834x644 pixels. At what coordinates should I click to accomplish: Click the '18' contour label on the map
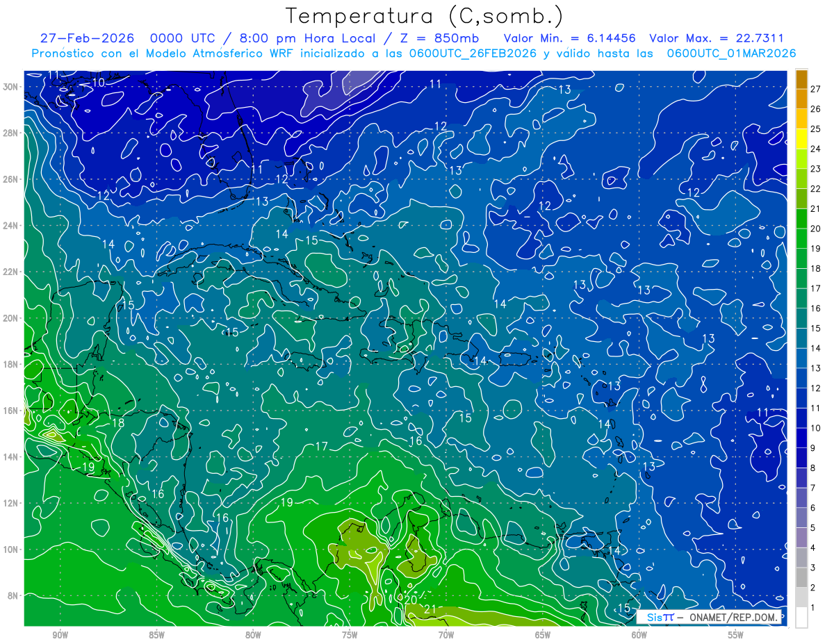tap(118, 422)
